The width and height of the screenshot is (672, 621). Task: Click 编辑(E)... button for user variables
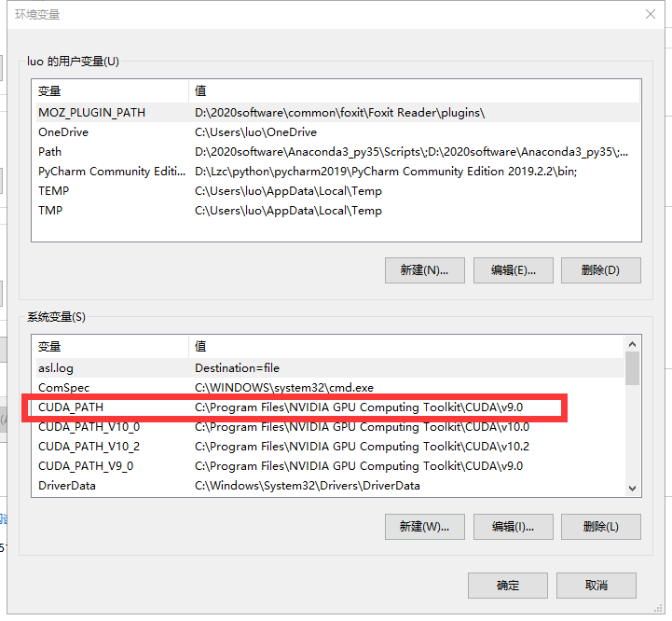click(x=513, y=270)
